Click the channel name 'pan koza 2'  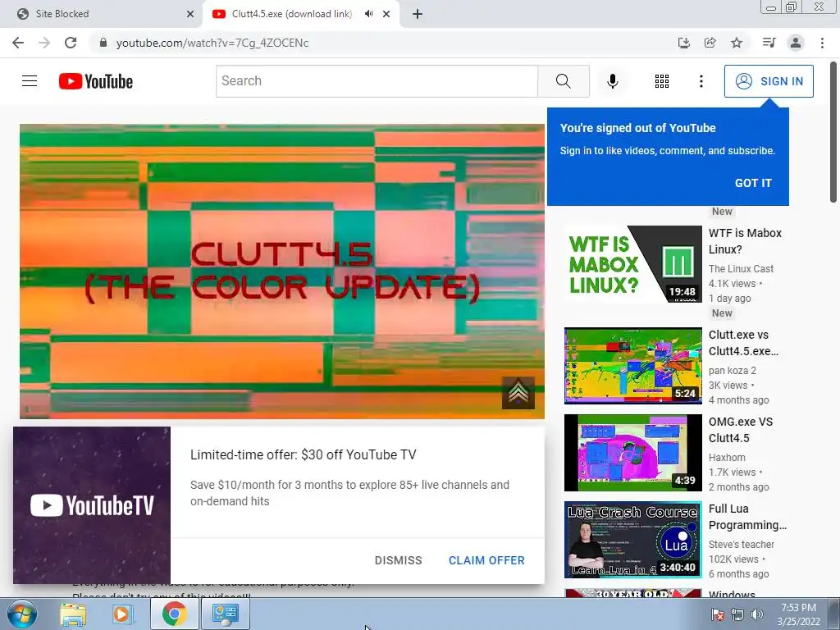733,370
